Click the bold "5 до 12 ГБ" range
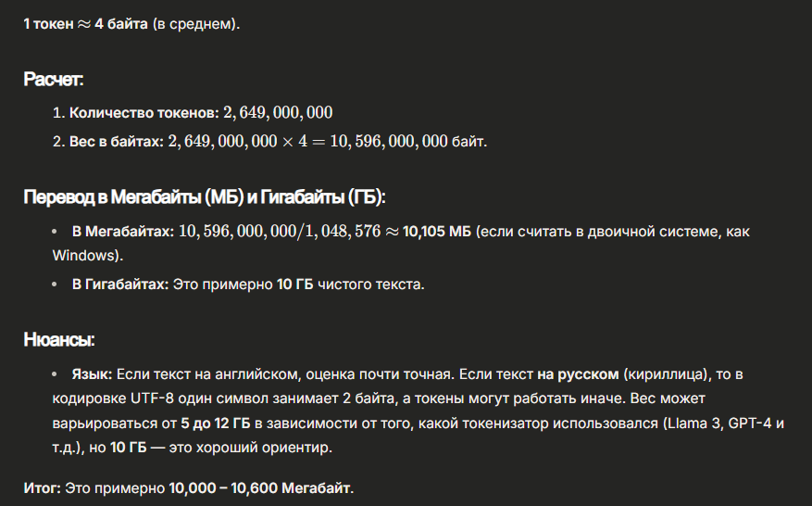This screenshot has height=506, width=812. (215, 424)
